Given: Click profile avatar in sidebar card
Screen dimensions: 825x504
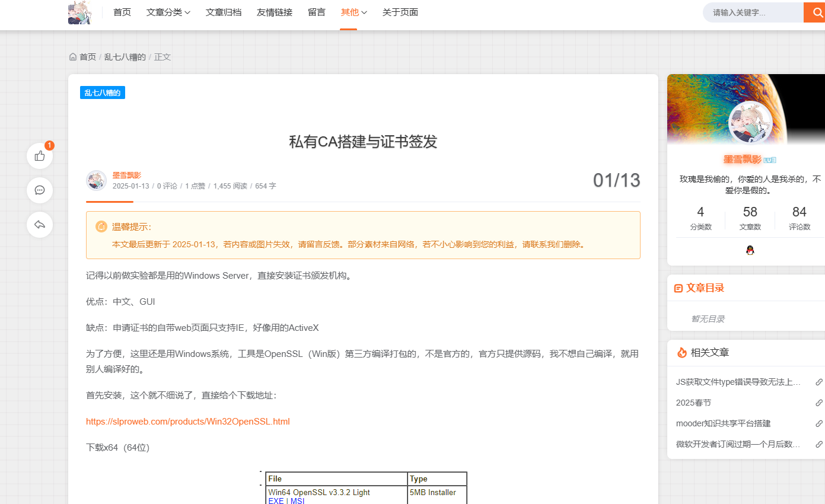Looking at the screenshot, I should [x=750, y=123].
